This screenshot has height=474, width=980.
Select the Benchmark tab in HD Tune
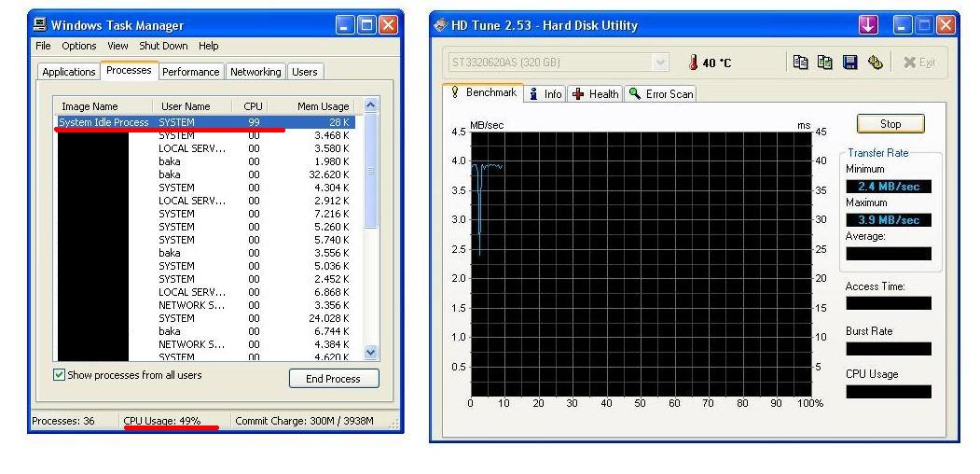pos(483,92)
